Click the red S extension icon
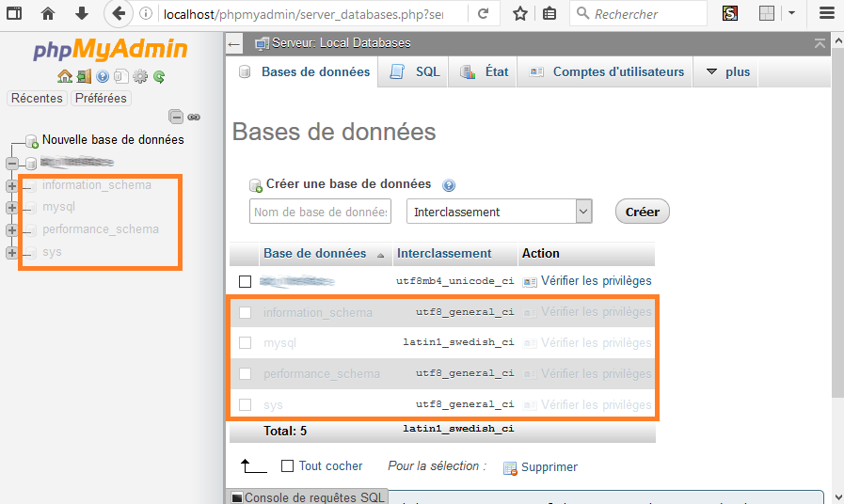Screen dimensions: 844x504 pos(730,13)
